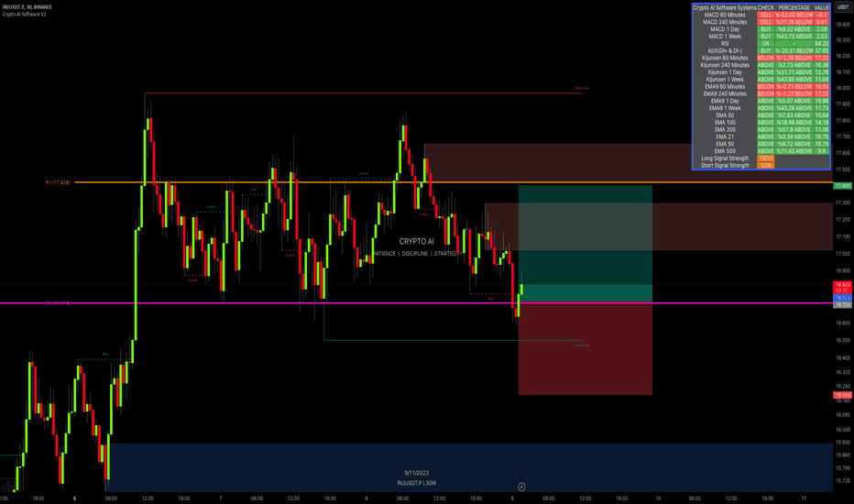Click the red stop-loss zone of the long position

click(585, 349)
